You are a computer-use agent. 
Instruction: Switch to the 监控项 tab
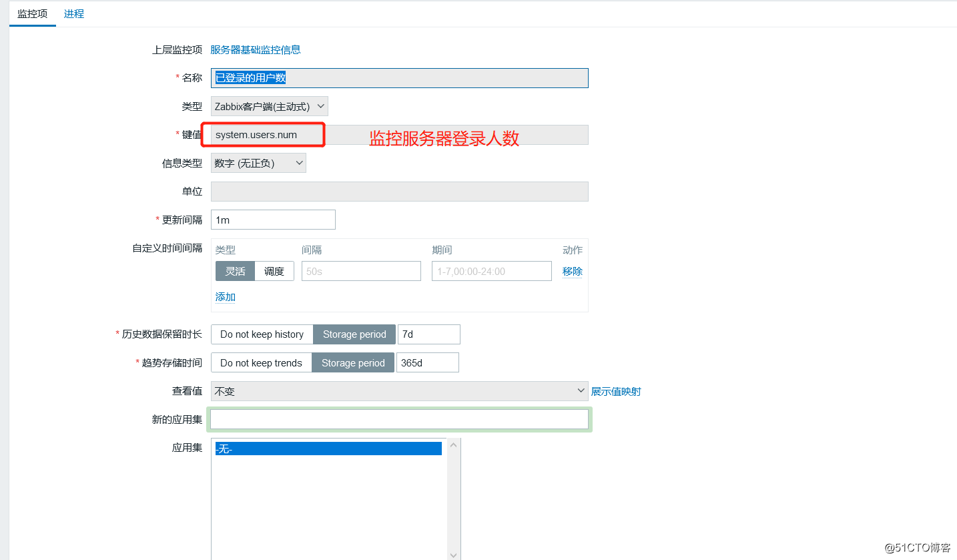click(x=33, y=13)
